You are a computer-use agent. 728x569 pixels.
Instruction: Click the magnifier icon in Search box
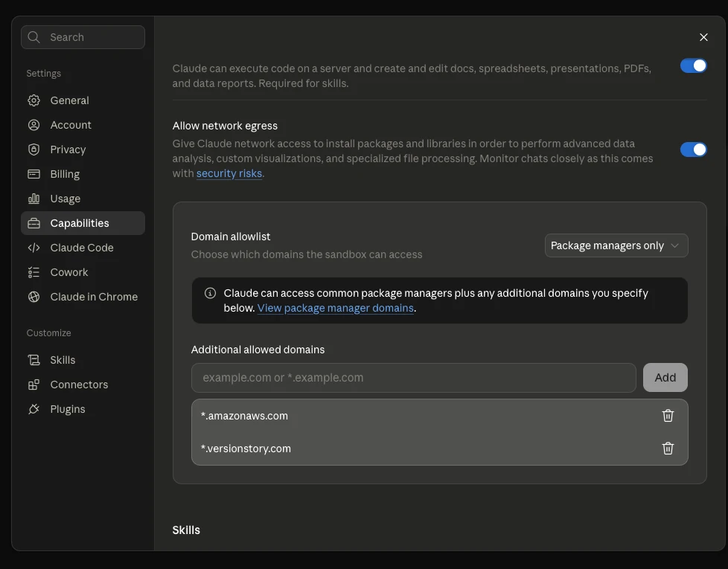(33, 37)
